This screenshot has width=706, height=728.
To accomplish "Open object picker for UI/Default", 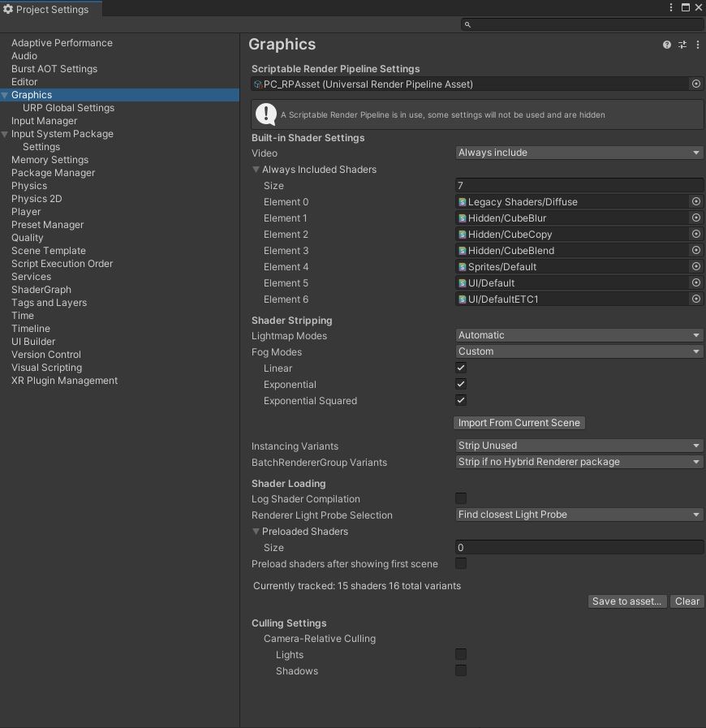I will (x=695, y=282).
